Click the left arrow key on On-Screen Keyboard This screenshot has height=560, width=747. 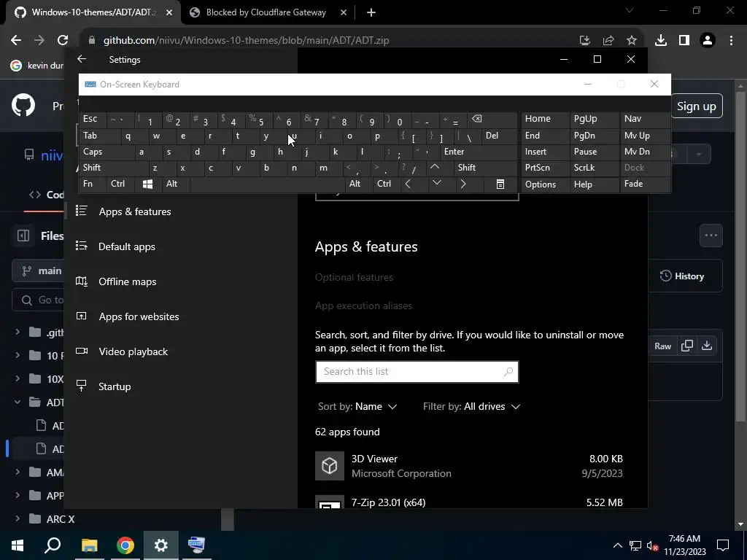(408, 184)
